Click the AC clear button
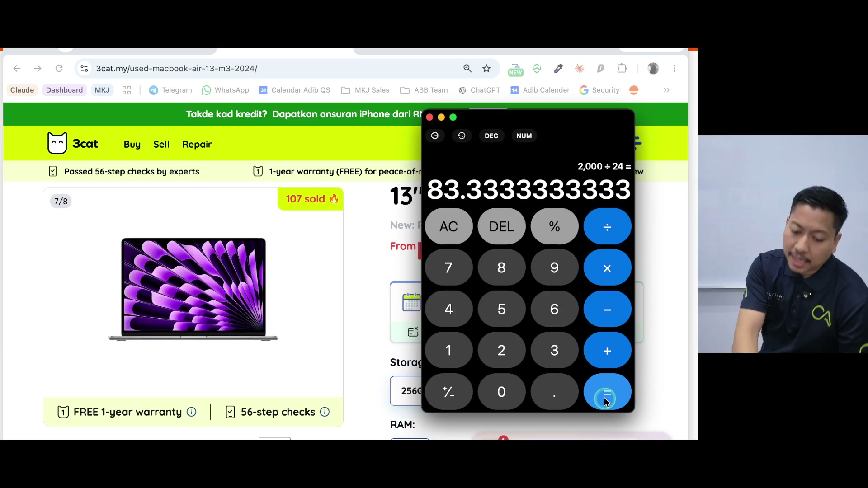Screen dimensions: 868x488 (448, 226)
